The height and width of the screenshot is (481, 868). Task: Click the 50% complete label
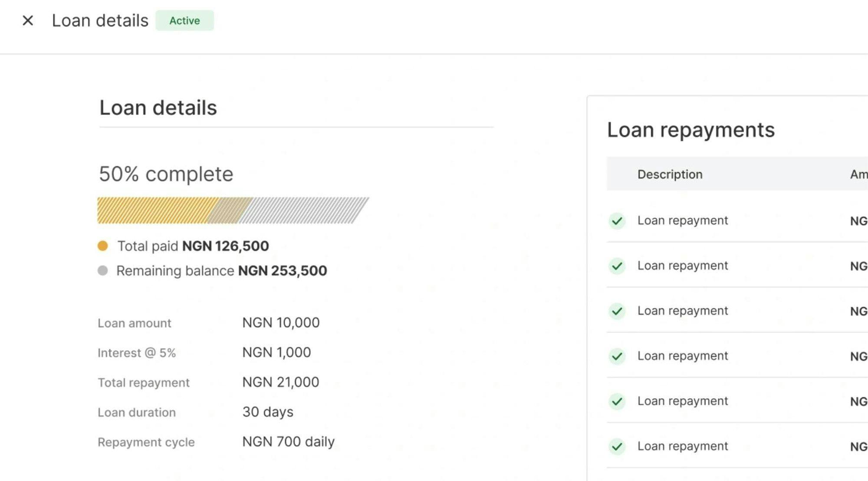point(166,174)
